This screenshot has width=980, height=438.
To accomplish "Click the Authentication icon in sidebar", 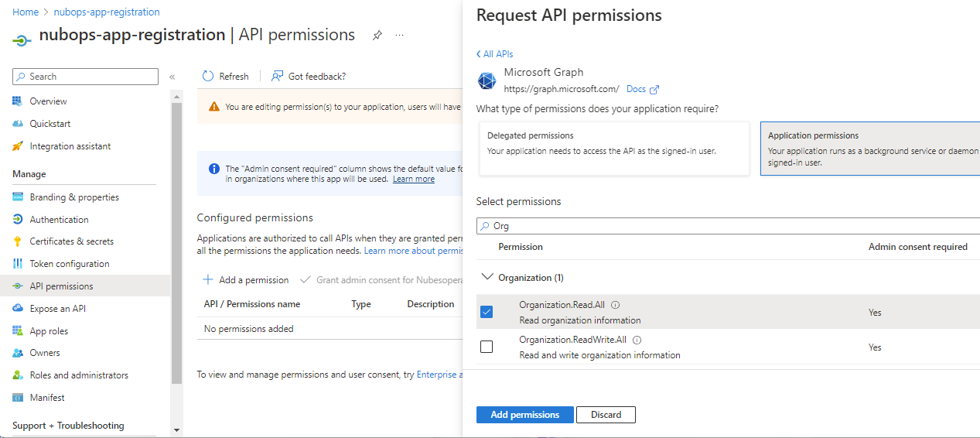I will tap(18, 220).
